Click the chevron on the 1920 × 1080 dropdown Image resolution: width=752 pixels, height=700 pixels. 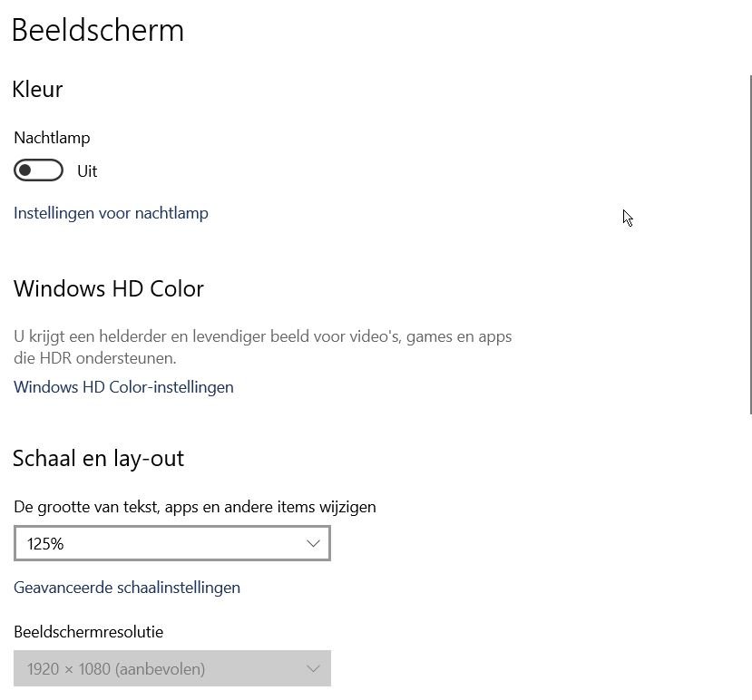[x=313, y=669]
